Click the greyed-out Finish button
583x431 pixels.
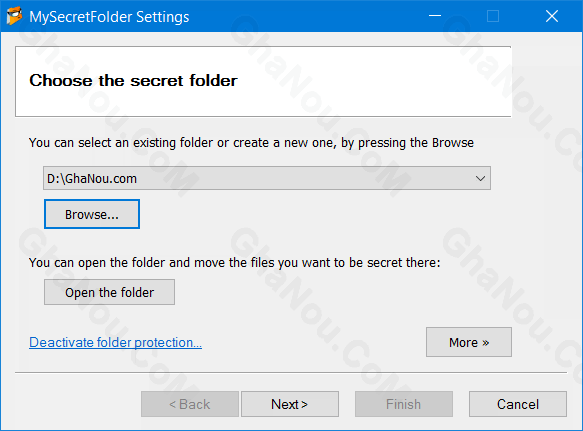click(404, 404)
